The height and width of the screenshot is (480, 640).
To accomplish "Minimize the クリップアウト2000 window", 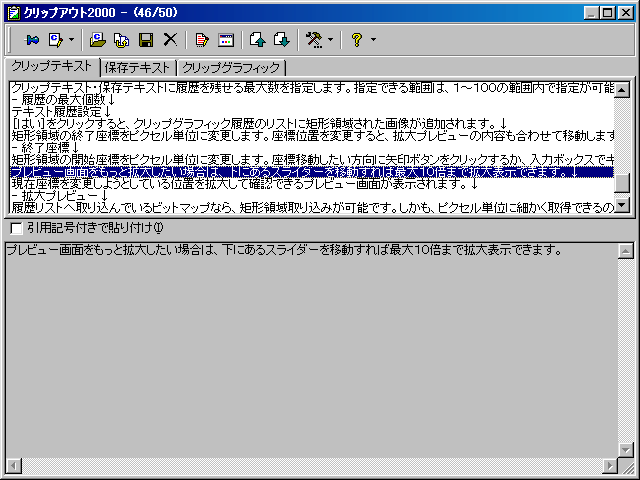I will tap(591, 13).
